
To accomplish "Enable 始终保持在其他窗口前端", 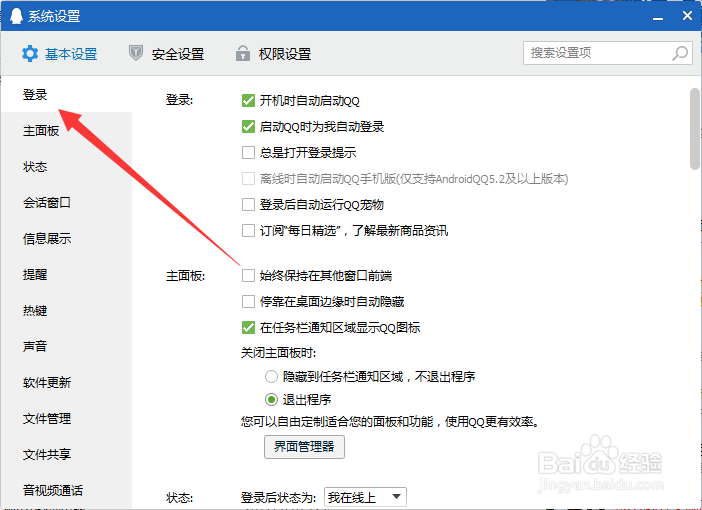I will 248,275.
